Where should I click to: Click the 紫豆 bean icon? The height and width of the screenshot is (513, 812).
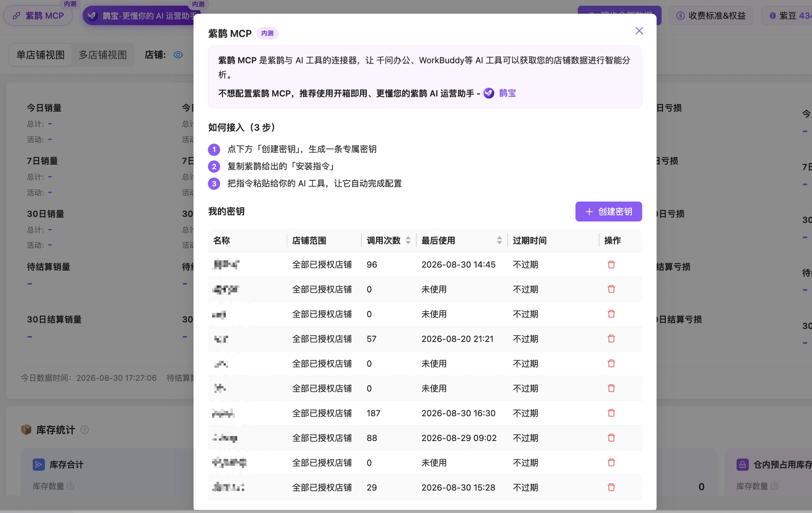point(772,16)
